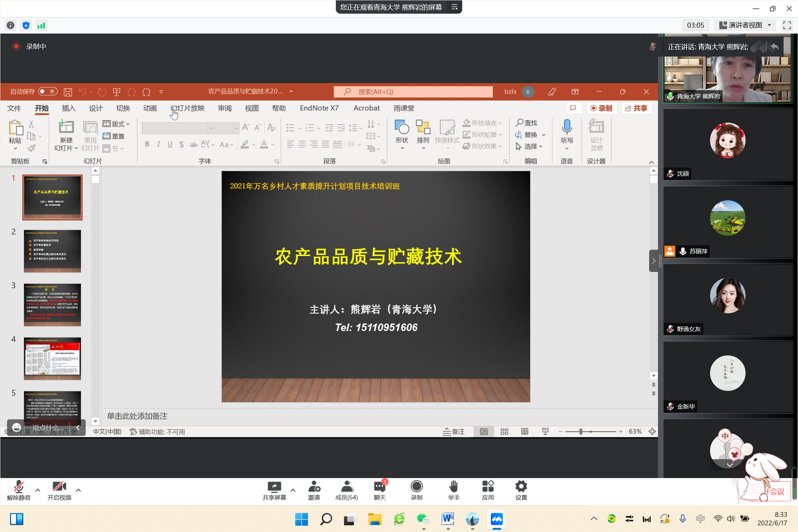The height and width of the screenshot is (532, 798).
Task: Click the Bold B icon
Action: point(147,144)
